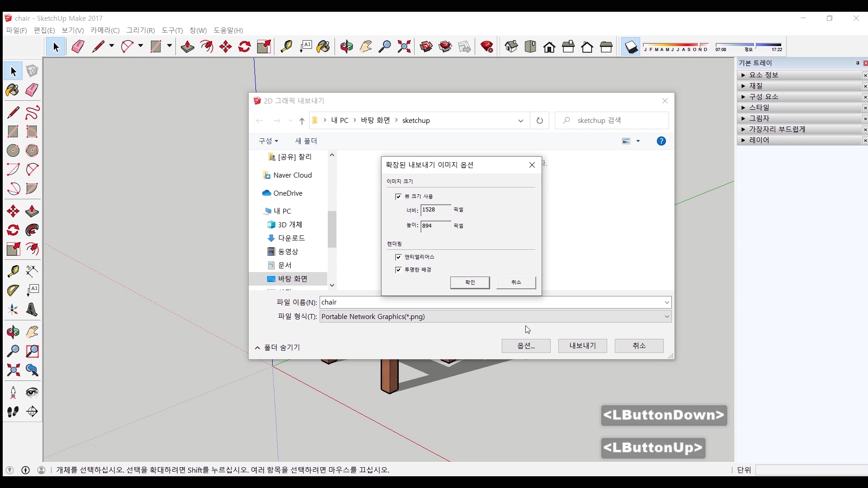Screen dimensions: 868x488
Task: Choose the Tape Measure tool
Action: (x=286, y=47)
